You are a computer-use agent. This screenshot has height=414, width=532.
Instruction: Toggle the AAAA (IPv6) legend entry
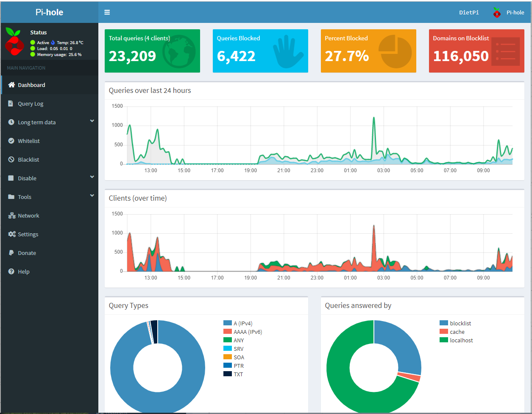coord(248,332)
